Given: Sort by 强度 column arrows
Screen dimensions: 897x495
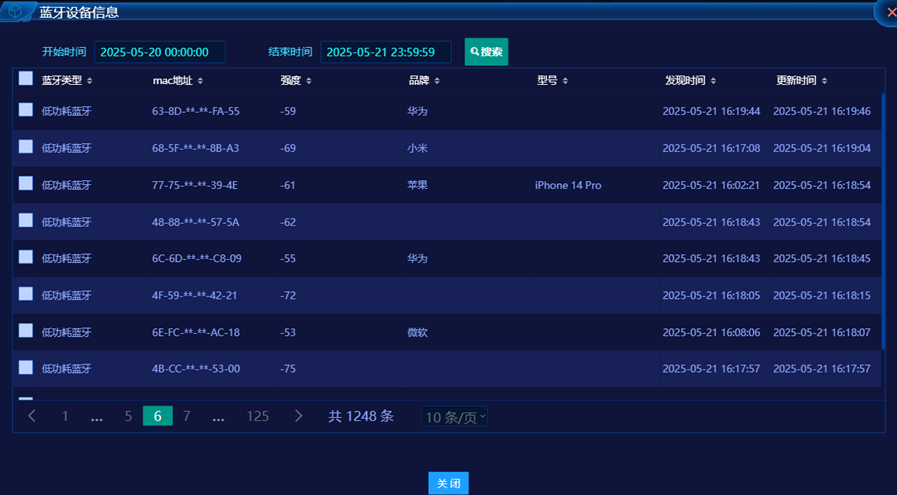Looking at the screenshot, I should 309,81.
